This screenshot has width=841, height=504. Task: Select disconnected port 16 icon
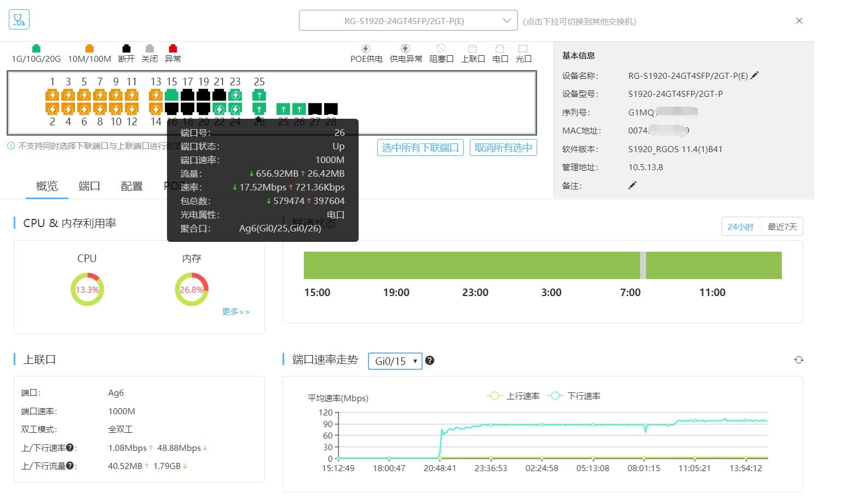[x=171, y=109]
